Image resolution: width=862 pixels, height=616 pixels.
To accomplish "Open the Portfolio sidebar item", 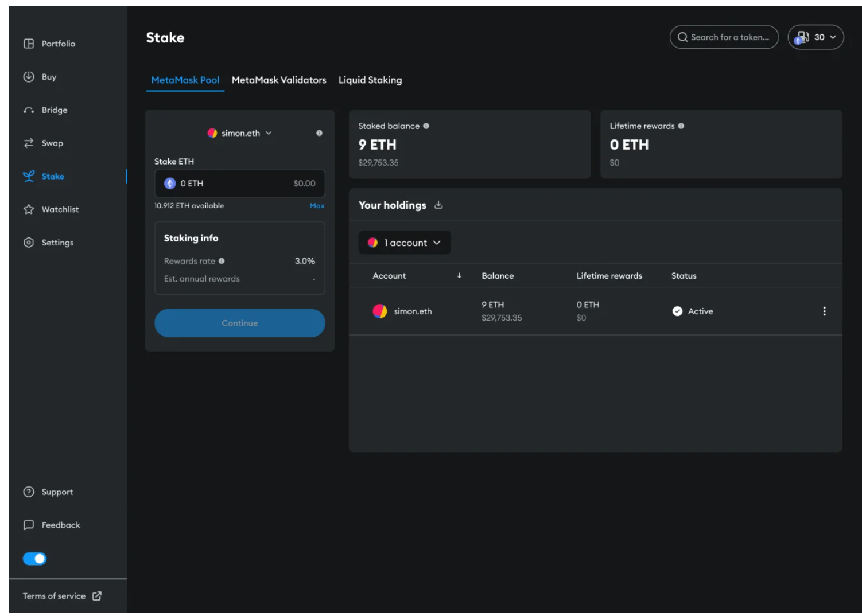I will [x=49, y=44].
